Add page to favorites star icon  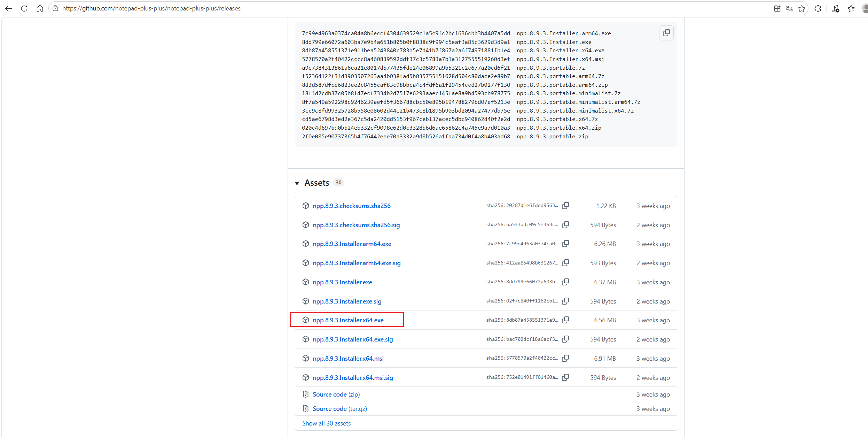pyautogui.click(x=802, y=9)
